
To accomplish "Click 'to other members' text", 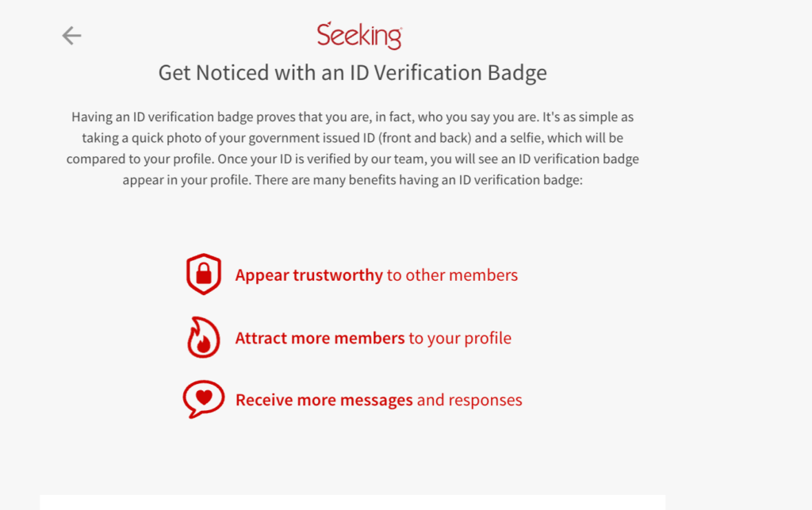I will [x=452, y=275].
